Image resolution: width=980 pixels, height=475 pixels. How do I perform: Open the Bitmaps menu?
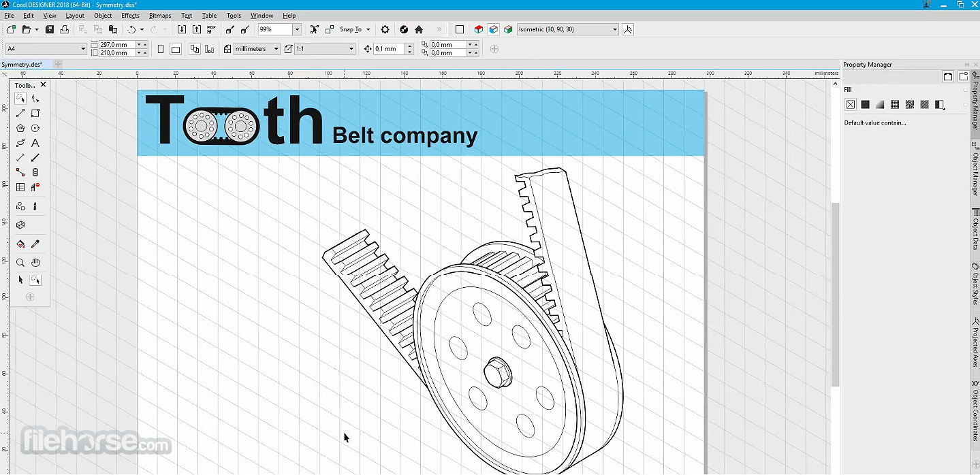[160, 16]
